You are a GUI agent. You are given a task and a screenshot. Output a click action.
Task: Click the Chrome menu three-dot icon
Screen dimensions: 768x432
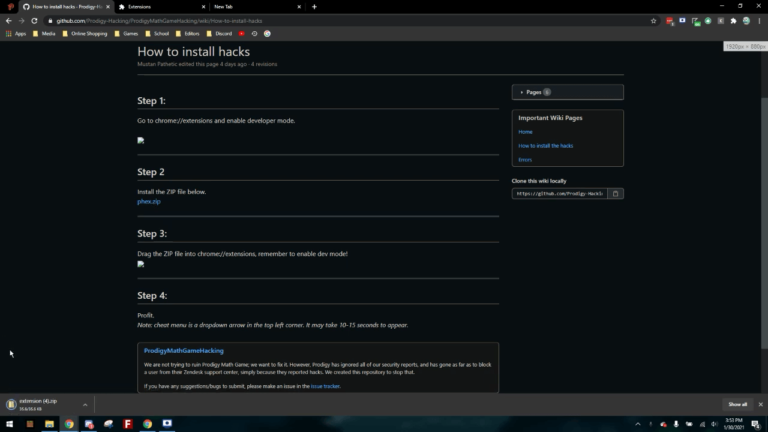tap(760, 20)
